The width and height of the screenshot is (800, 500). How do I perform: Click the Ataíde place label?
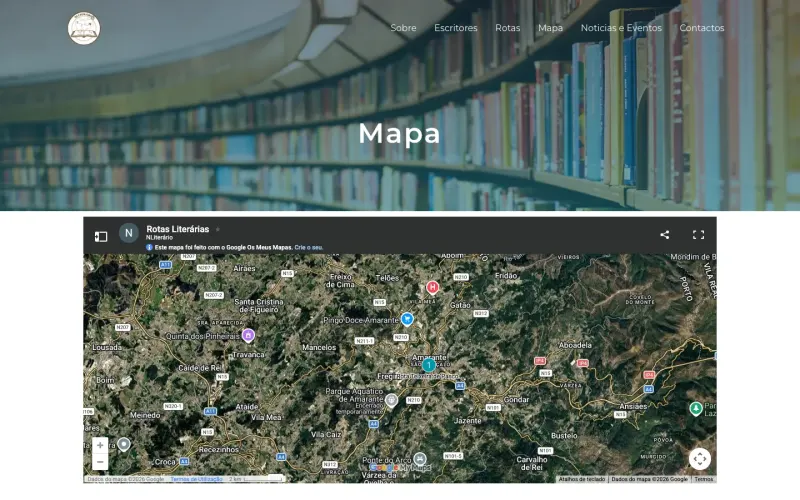pyautogui.click(x=246, y=407)
